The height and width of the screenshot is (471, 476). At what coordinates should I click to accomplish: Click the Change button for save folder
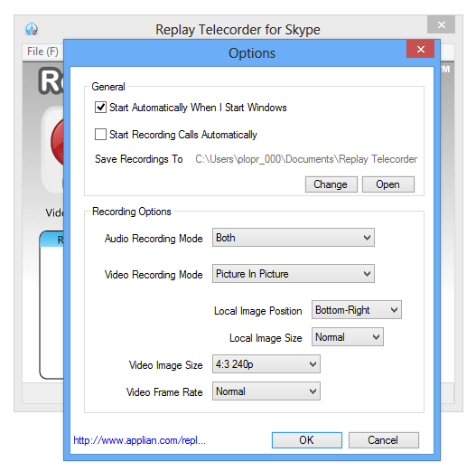click(331, 184)
